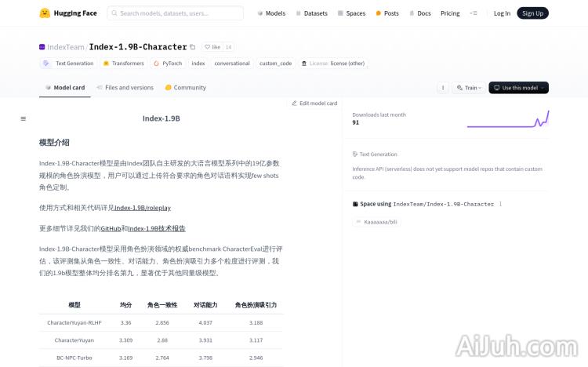Go to Datasets in top navigation

click(311, 13)
